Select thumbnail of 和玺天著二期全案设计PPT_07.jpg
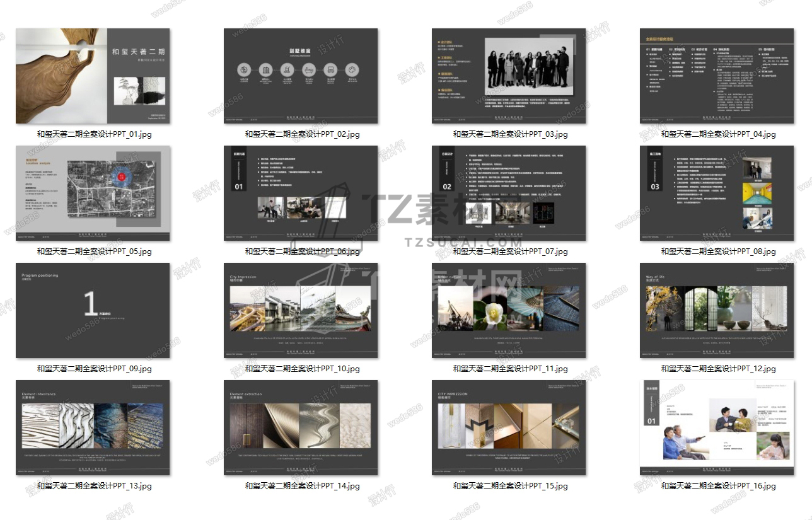812x520 pixels. tap(509, 193)
